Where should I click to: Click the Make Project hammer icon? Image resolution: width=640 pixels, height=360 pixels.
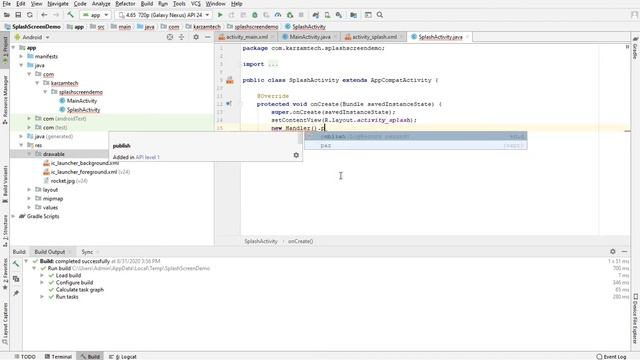pos(70,15)
